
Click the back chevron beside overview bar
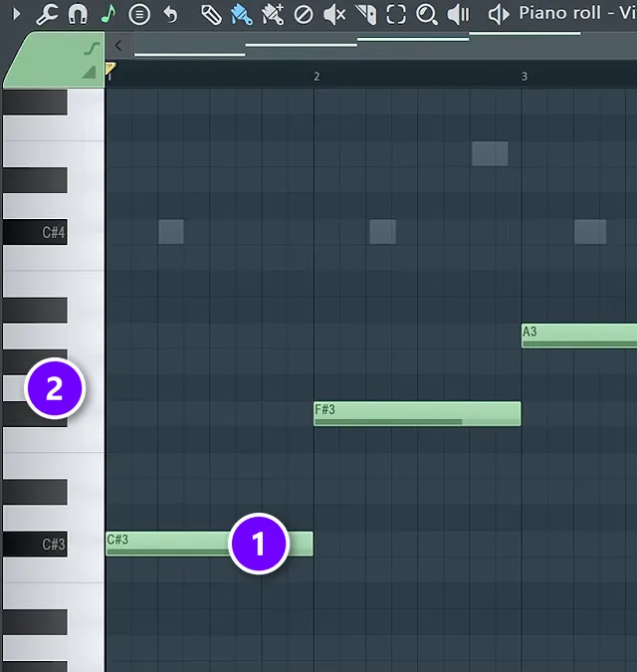[118, 45]
